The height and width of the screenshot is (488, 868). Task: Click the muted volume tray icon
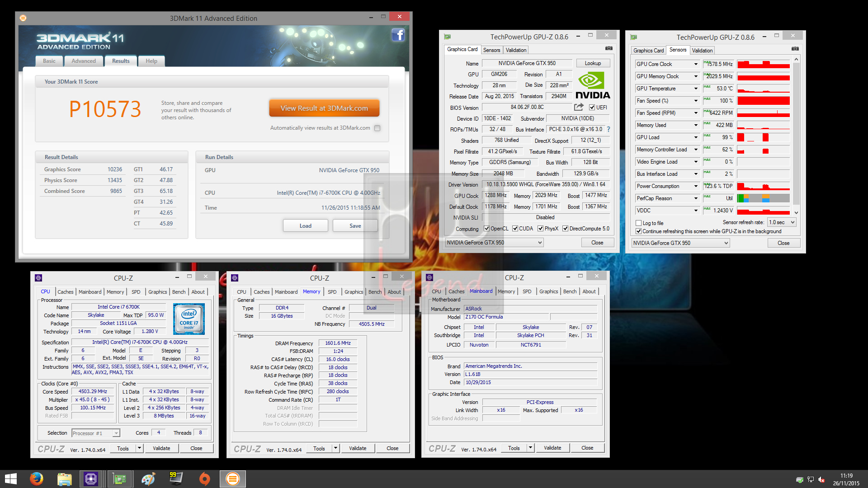(x=821, y=480)
